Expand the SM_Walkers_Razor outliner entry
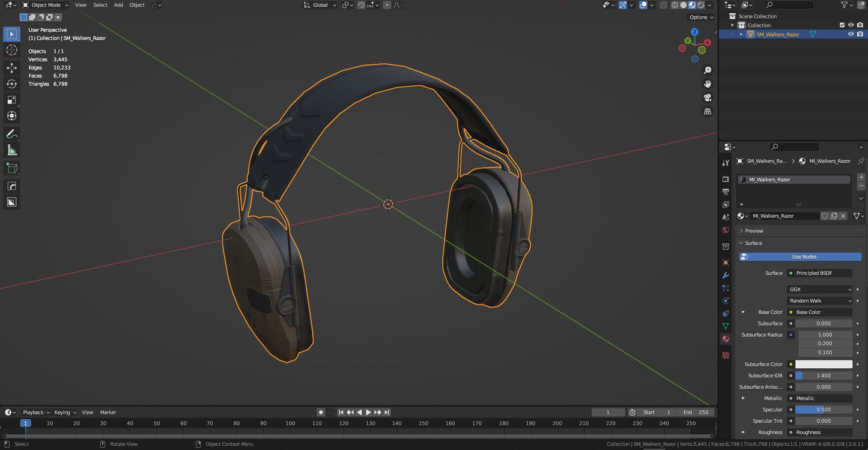This screenshot has height=450, width=868. click(741, 34)
